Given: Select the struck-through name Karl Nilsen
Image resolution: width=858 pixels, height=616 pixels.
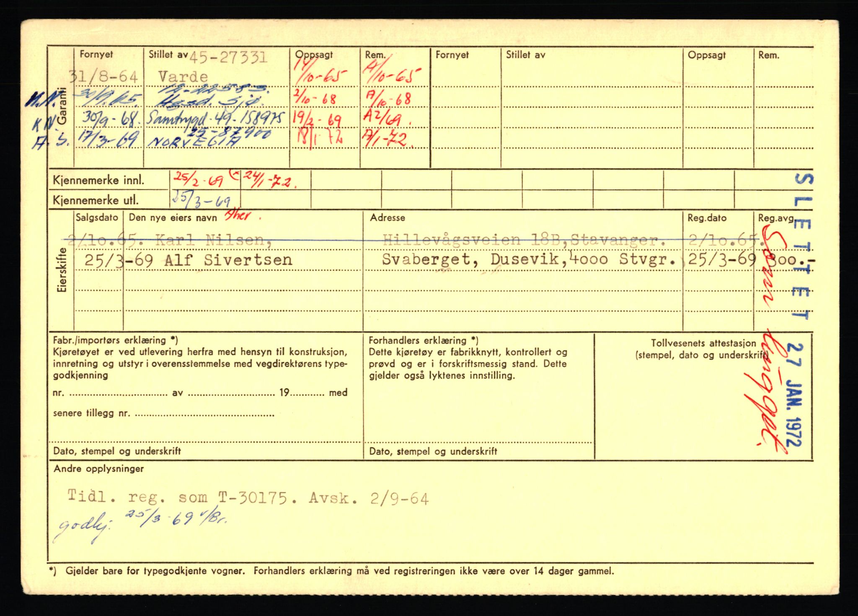Looking at the screenshot, I should click(x=213, y=240).
